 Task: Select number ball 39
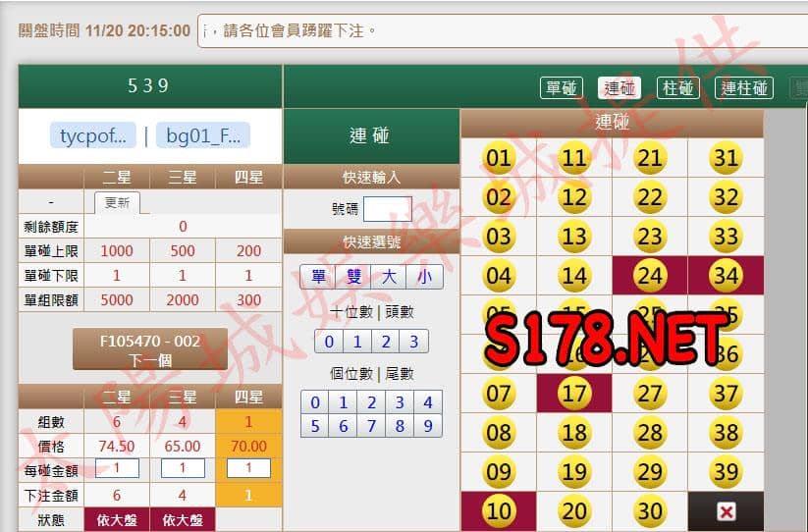click(726, 472)
